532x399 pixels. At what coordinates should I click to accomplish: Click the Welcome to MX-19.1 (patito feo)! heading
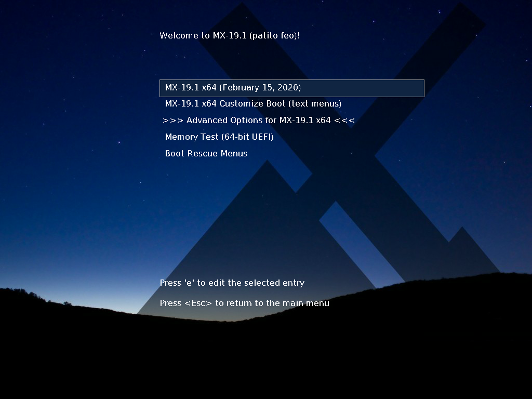(230, 36)
